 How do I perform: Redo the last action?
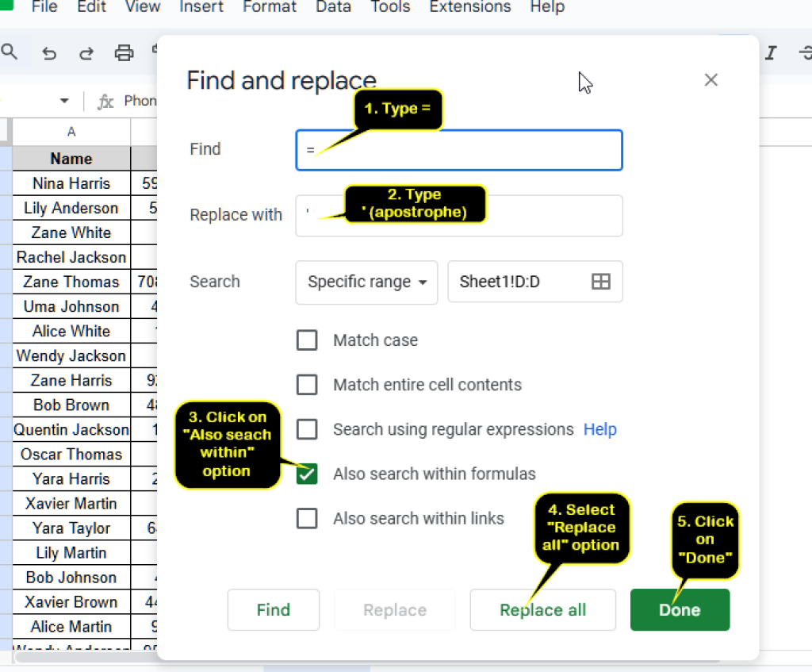pyautogui.click(x=86, y=52)
